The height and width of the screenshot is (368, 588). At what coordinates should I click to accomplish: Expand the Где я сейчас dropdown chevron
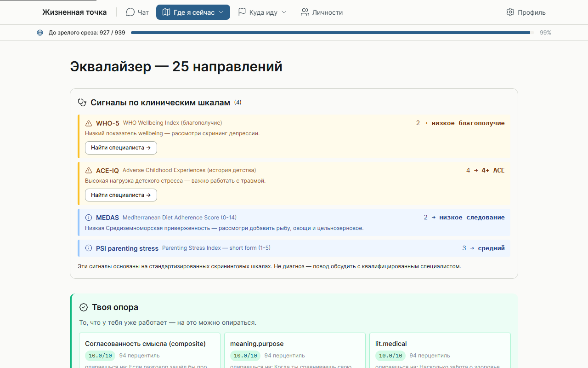click(221, 12)
